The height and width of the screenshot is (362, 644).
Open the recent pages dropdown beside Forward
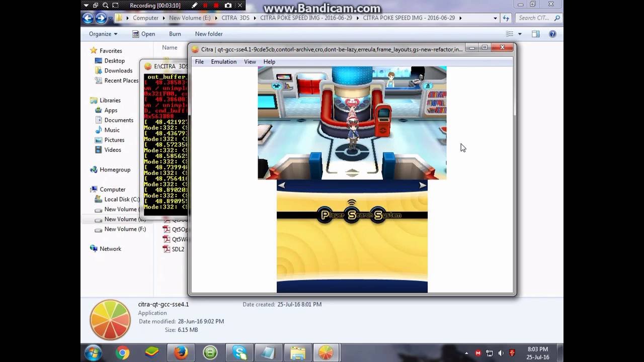point(110,19)
